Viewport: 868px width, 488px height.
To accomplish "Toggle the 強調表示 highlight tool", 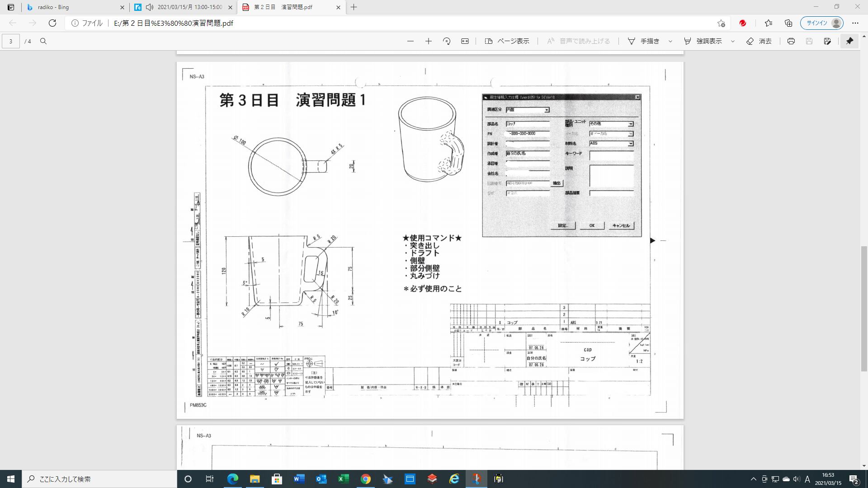I will [x=703, y=41].
